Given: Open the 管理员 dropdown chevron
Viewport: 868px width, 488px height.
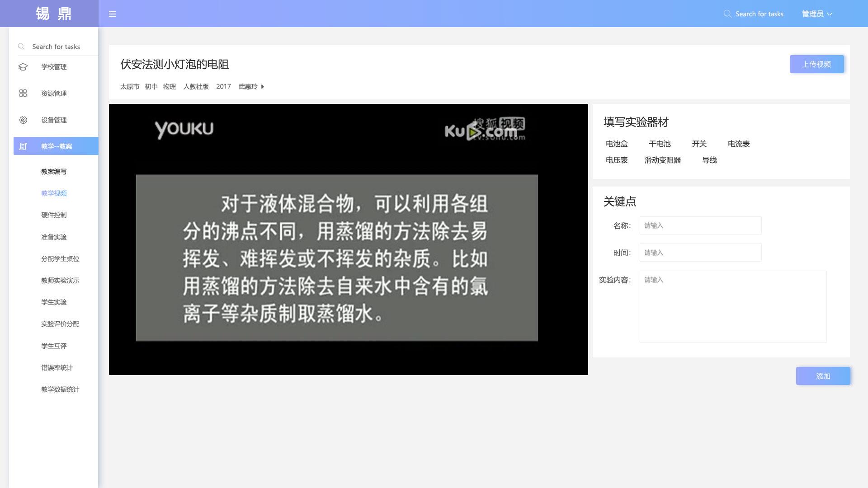Looking at the screenshot, I should 830,14.
